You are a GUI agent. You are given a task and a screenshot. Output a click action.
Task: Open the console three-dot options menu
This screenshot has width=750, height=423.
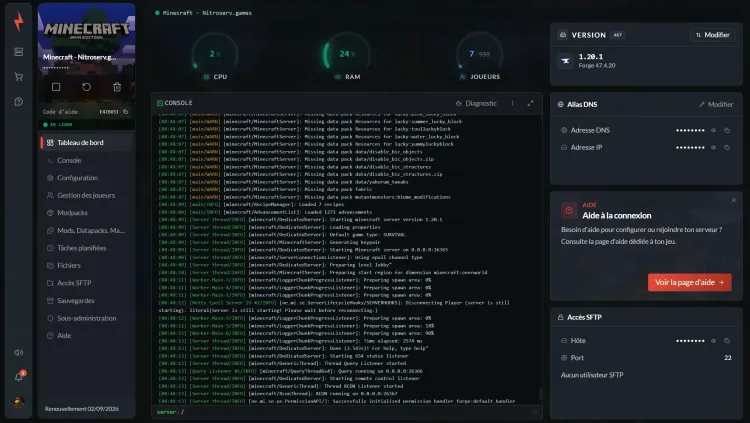pyautogui.click(x=512, y=103)
